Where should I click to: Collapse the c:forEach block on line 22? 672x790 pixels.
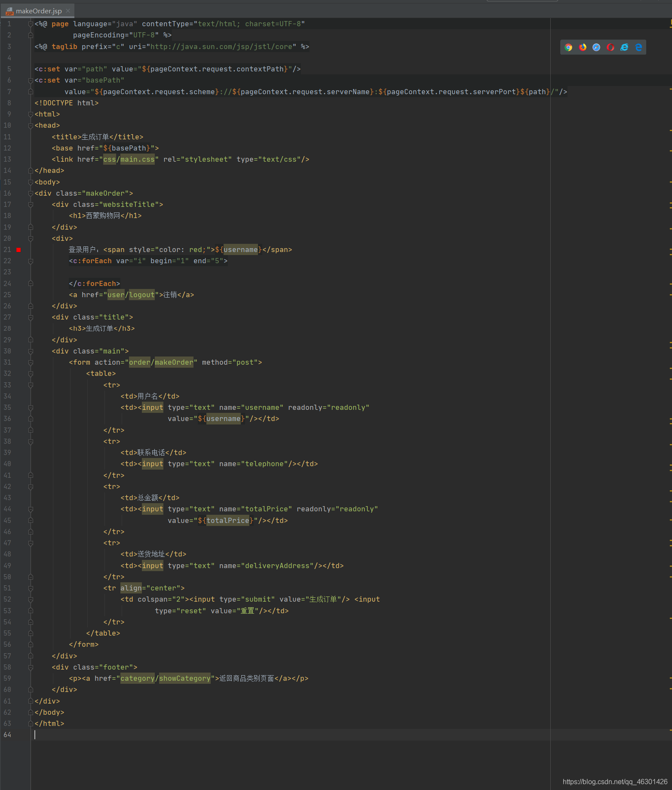31,261
